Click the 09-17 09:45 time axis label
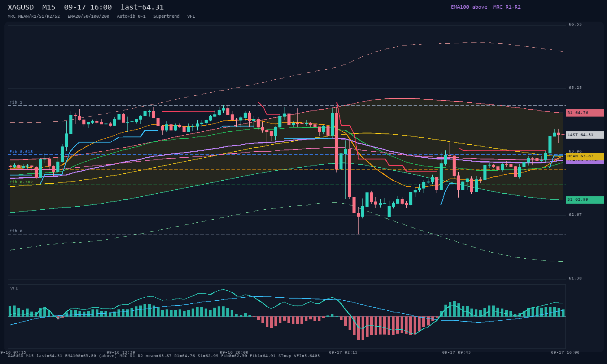The height and width of the screenshot is (364, 607). point(457,352)
